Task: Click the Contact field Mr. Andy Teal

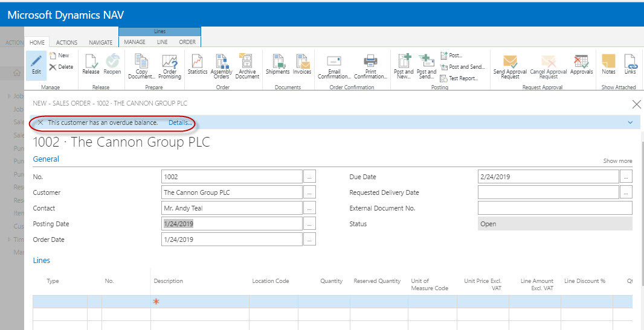Action: point(232,208)
